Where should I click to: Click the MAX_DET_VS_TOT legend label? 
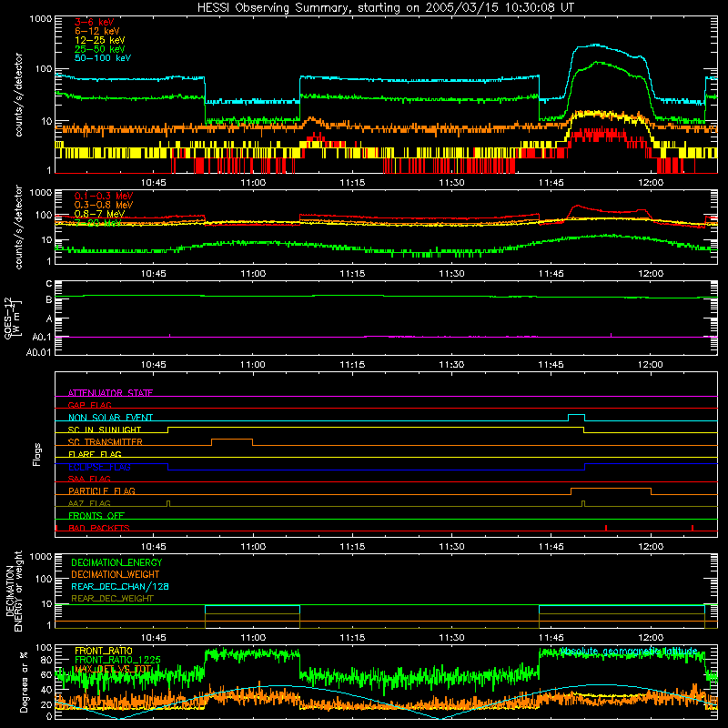(113, 669)
